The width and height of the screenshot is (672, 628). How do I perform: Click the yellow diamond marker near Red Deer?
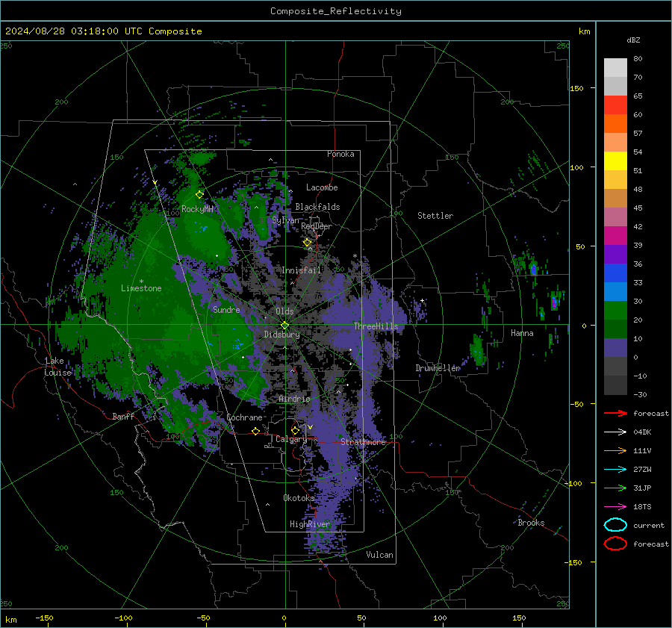pyautogui.click(x=308, y=243)
